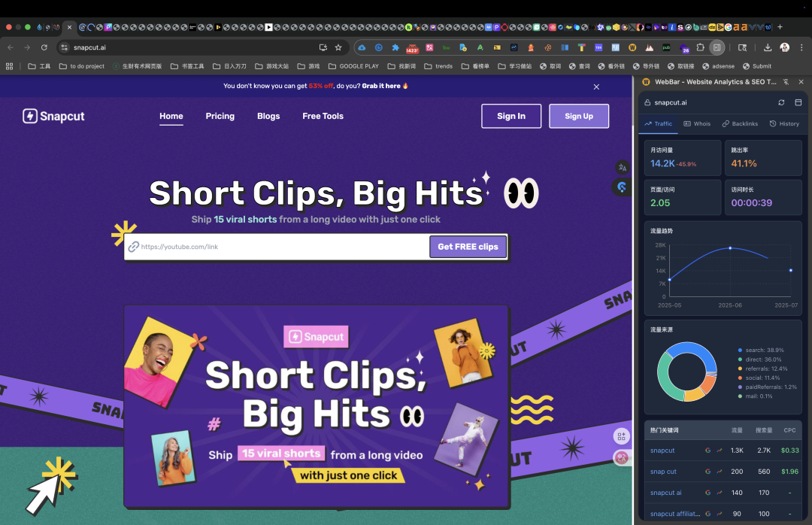Screen dimensions: 812x525
Task: Open the Backlinks tab in WebBar
Action: point(740,124)
